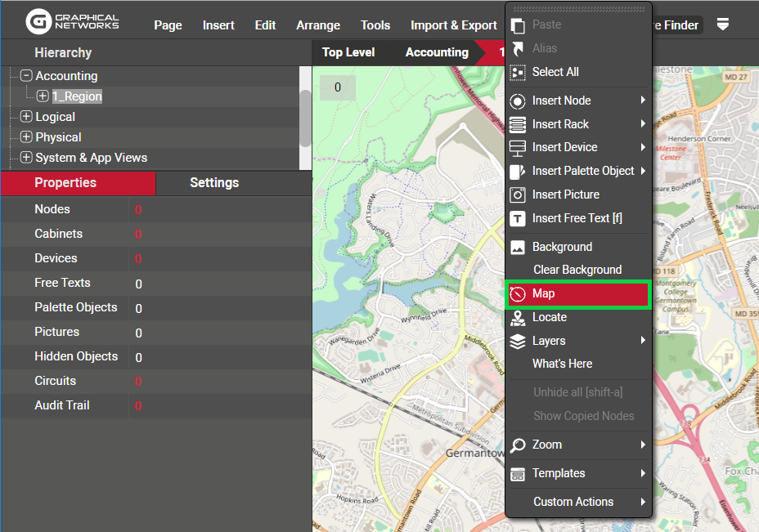The image size is (759, 532).
Task: Click the Insert Node icon
Action: 517,101
